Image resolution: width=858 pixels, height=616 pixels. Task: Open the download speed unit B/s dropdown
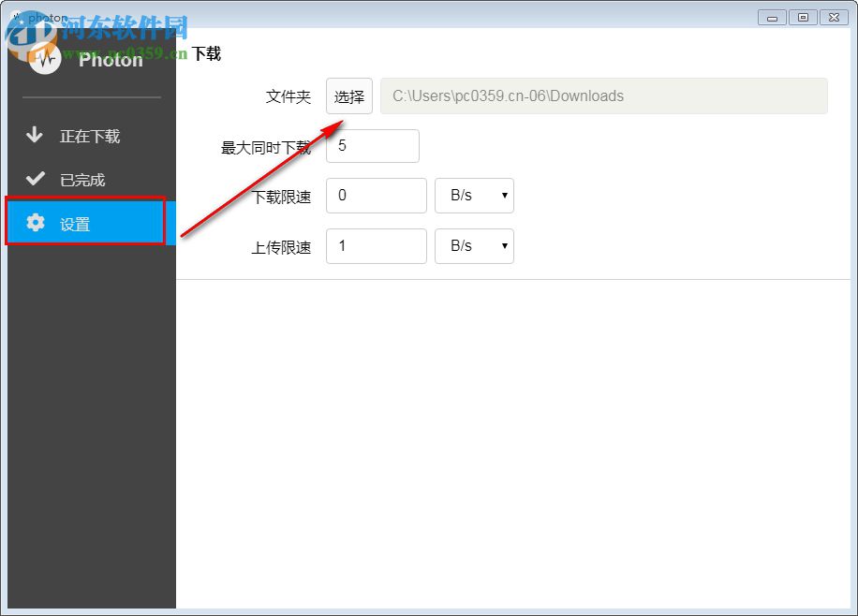(474, 196)
